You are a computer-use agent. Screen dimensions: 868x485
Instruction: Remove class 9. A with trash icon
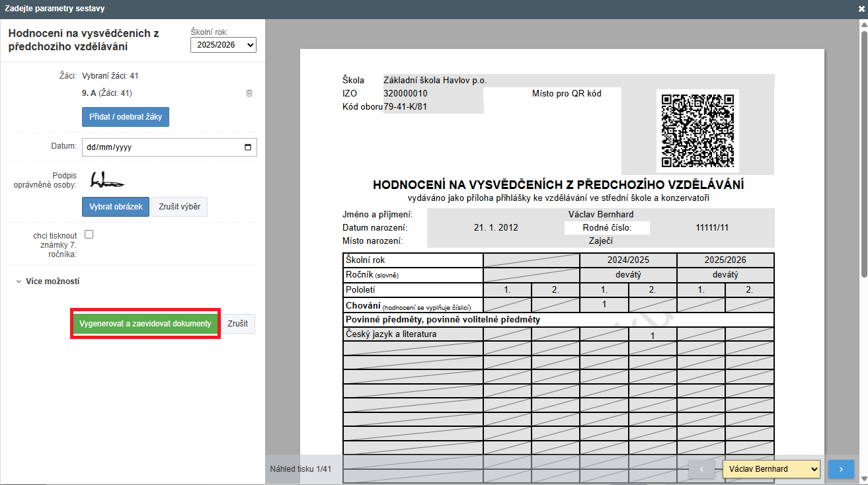click(x=249, y=93)
